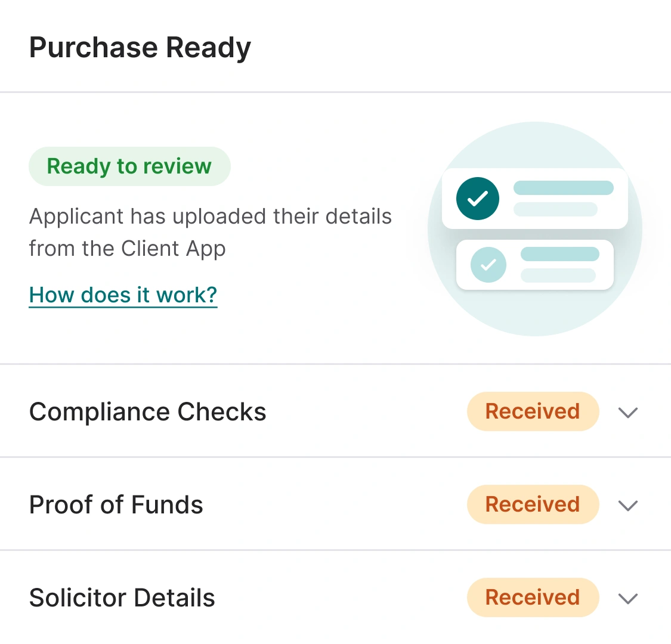Screen dimensions: 671x644
Task: Select the bottom card in the illustration graphic
Action: (535, 264)
